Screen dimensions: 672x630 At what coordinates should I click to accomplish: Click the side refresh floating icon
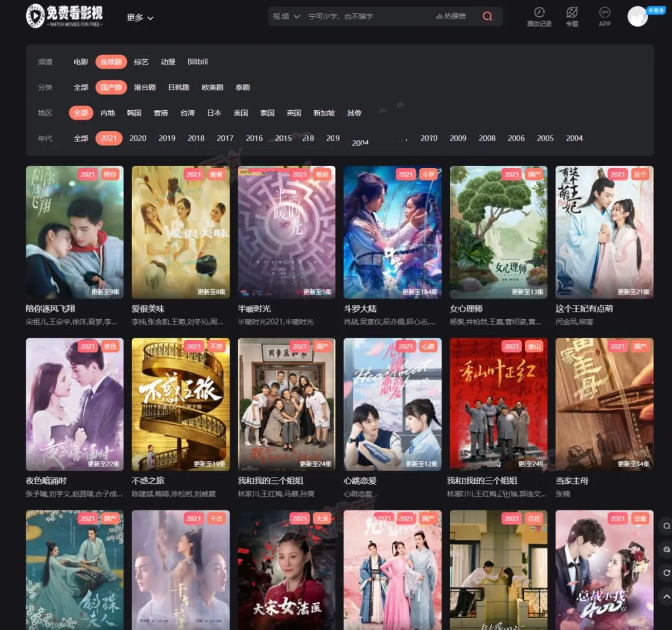click(x=666, y=572)
